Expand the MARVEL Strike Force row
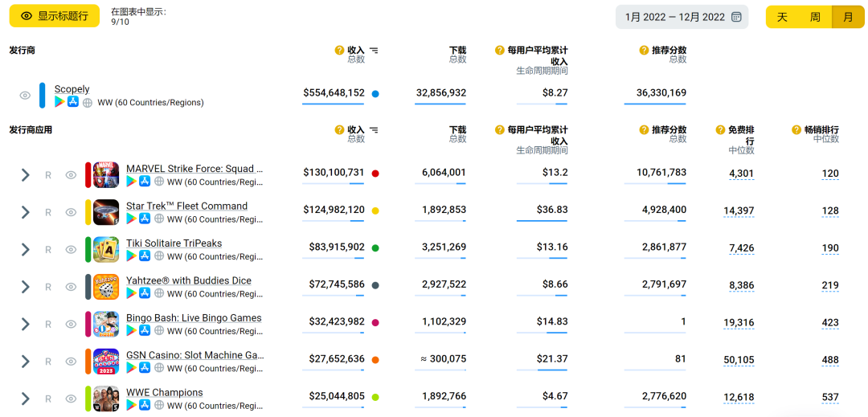 pyautogui.click(x=25, y=175)
